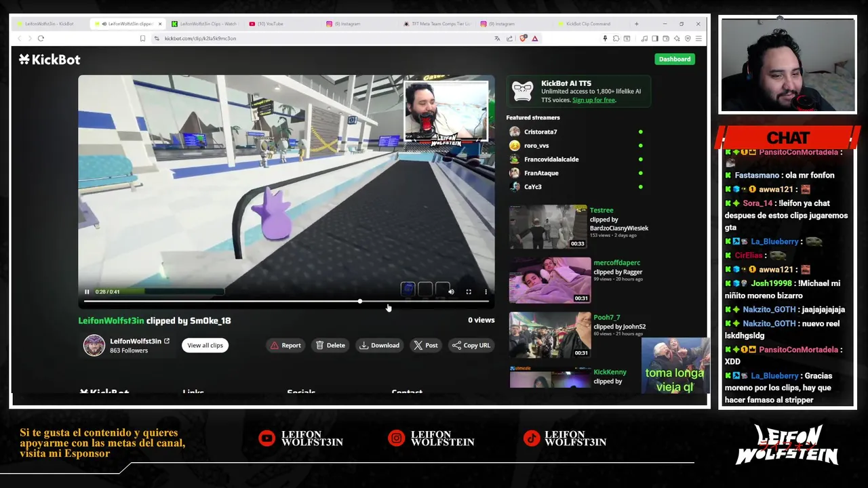Screen dimensions: 868x488
Task: Go back in browser history
Action: click(x=19, y=39)
